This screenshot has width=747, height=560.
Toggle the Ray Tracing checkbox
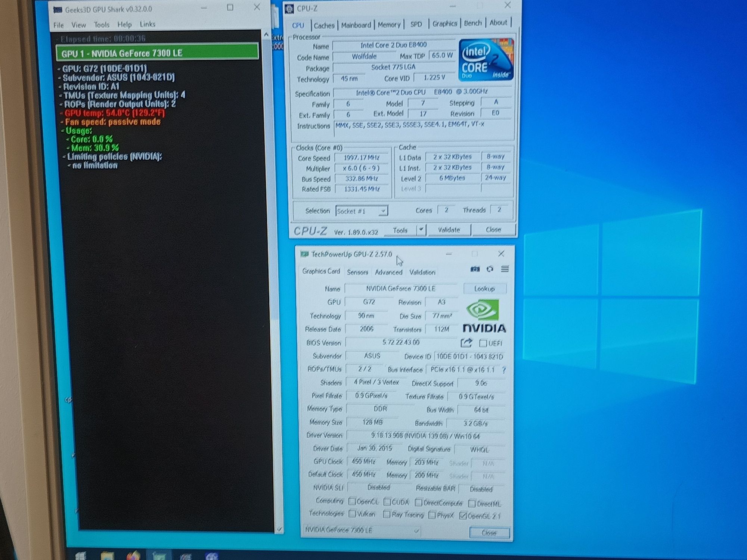387,515
